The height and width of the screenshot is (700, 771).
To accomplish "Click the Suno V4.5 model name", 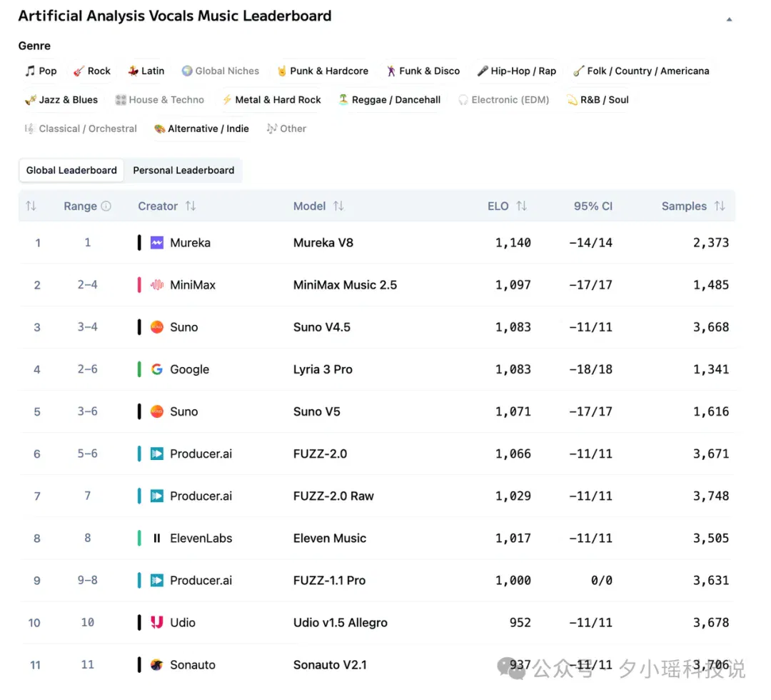I will point(321,327).
